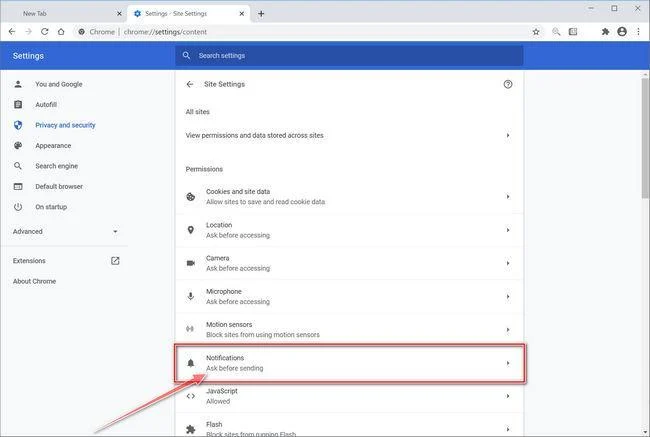Image resolution: width=650 pixels, height=437 pixels.
Task: Go to Search engine settings
Action: 56,166
